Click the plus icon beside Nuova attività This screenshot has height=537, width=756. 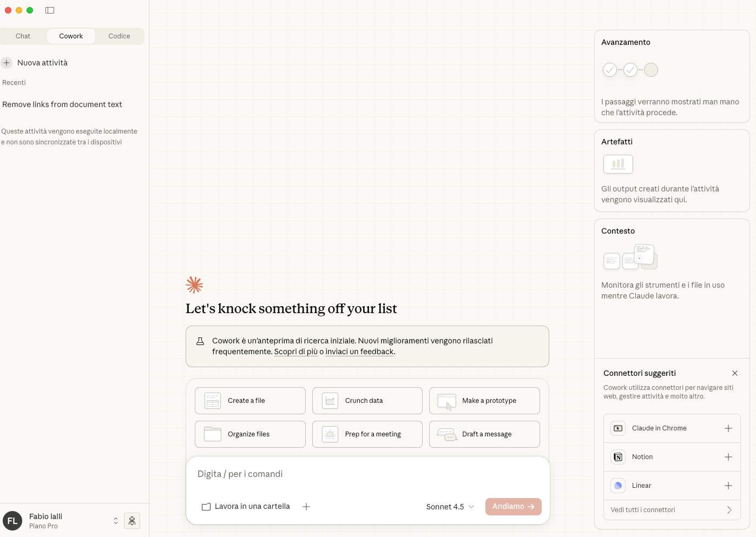[6, 63]
